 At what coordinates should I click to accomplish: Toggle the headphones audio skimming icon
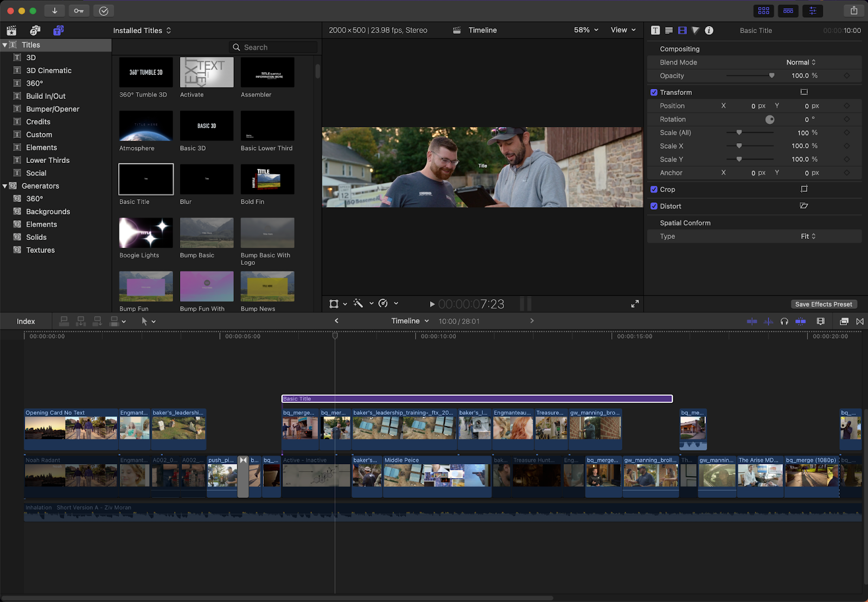[784, 321]
